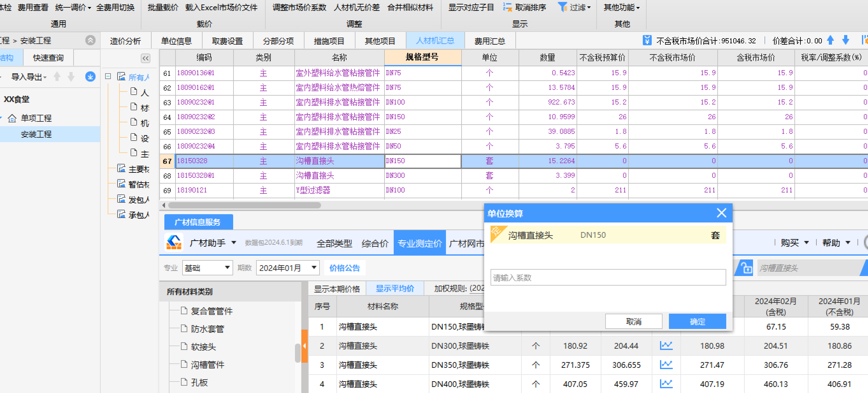This screenshot has height=393, width=868.
Task: Click the orange panel collapse handle
Action: pyautogui.click(x=304, y=346)
